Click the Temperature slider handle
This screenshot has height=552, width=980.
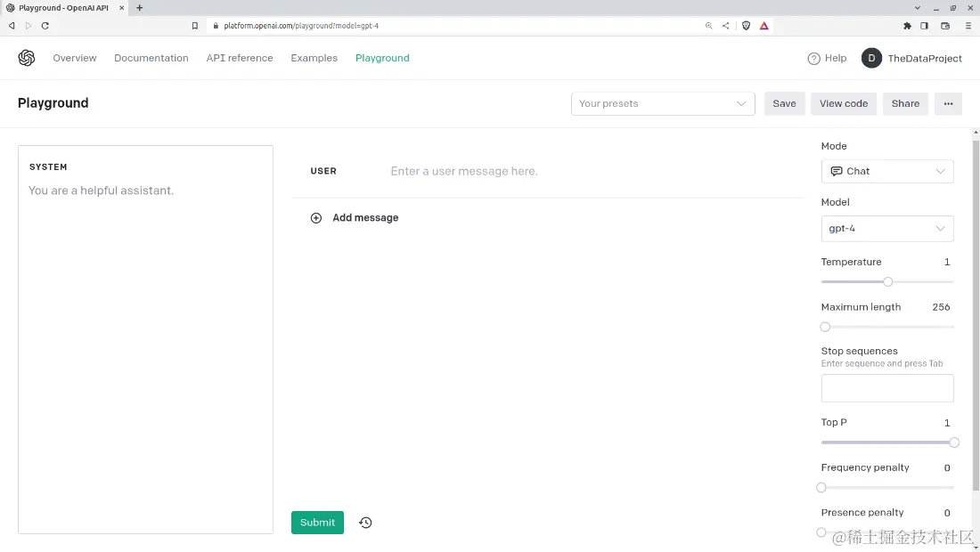point(887,282)
